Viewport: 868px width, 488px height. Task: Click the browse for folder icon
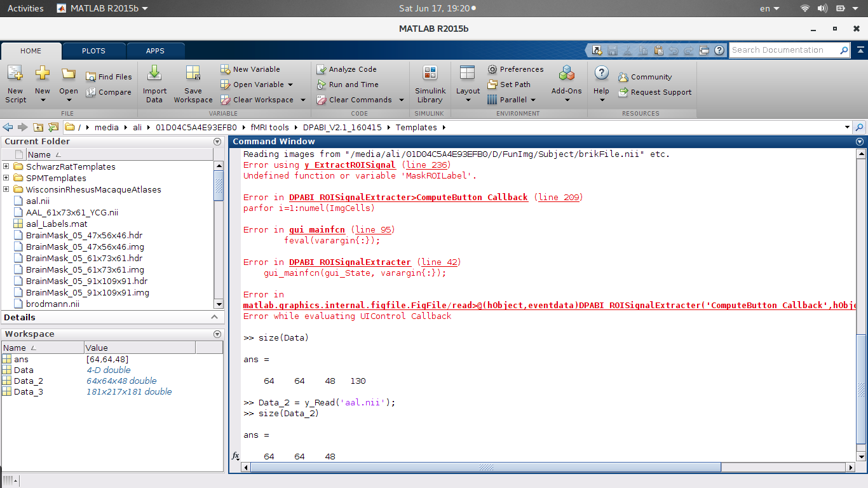tap(53, 127)
